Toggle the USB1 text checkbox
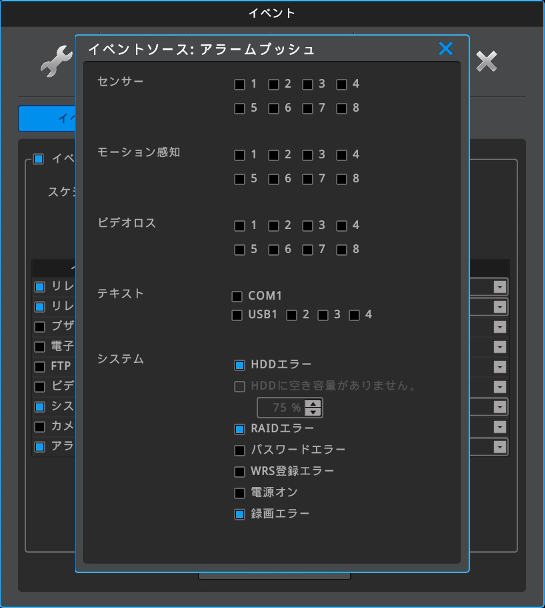The width and height of the screenshot is (545, 608). [x=237, y=315]
